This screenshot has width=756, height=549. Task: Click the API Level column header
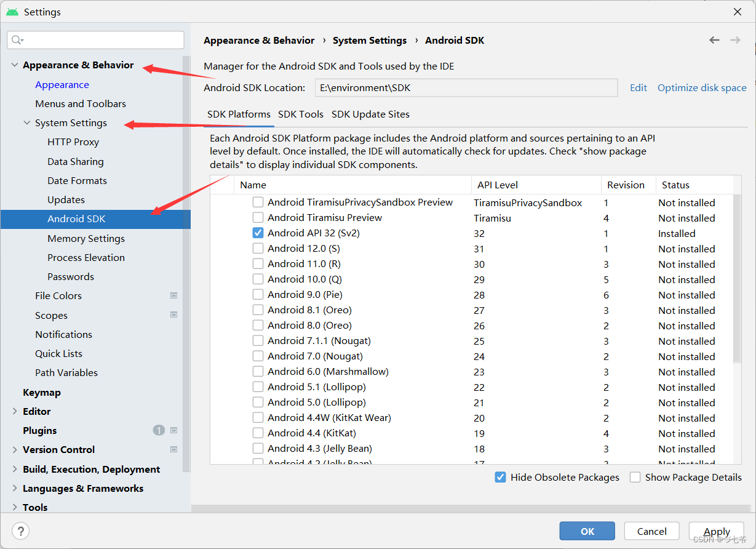coord(536,185)
